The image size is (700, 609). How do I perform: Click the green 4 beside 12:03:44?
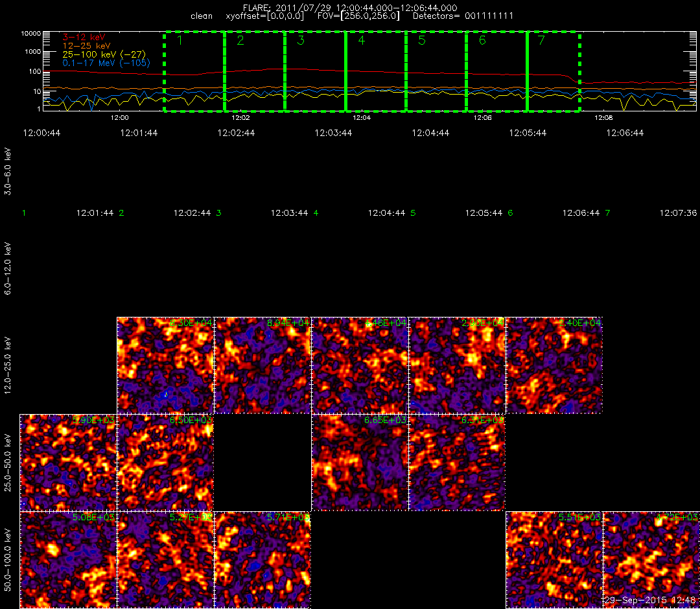tap(316, 213)
